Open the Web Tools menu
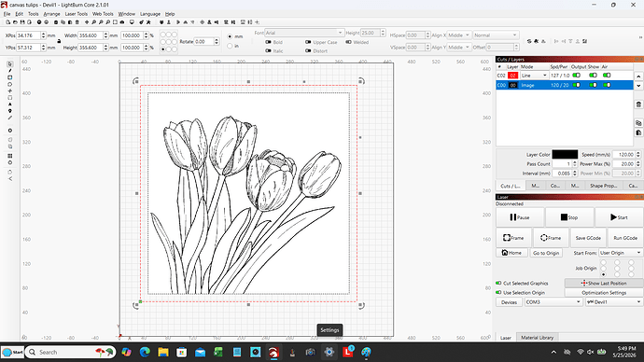The height and width of the screenshot is (362, 644). (x=103, y=14)
